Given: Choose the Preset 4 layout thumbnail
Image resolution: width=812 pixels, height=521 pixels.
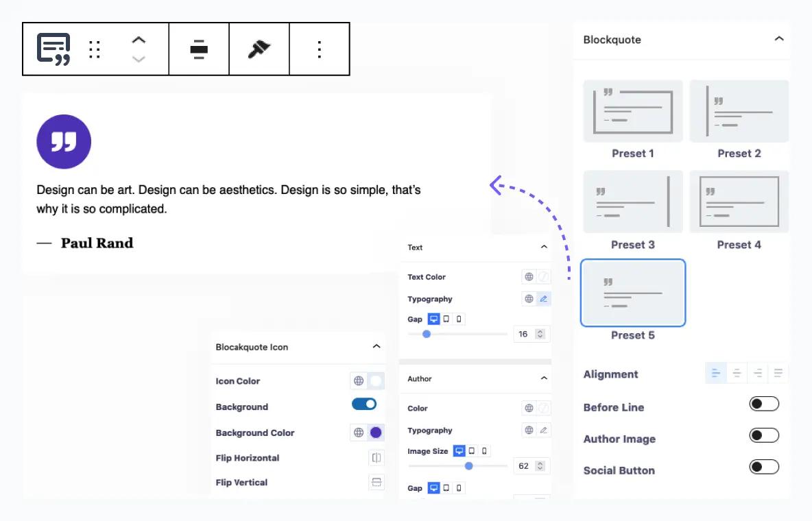Looking at the screenshot, I should coord(739,202).
